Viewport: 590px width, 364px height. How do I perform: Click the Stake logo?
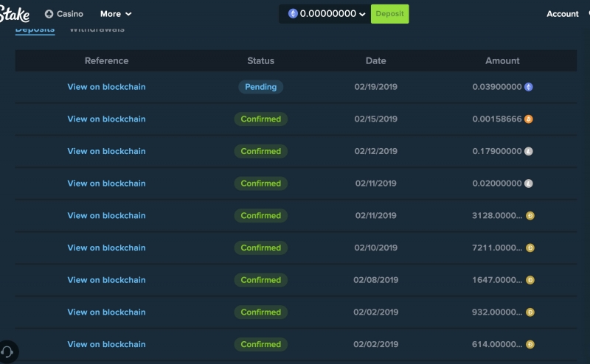[x=14, y=14]
